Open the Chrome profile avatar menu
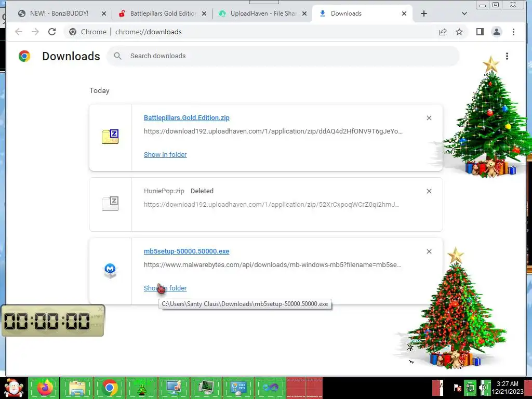Screen dimensions: 532x399 (x=496, y=32)
